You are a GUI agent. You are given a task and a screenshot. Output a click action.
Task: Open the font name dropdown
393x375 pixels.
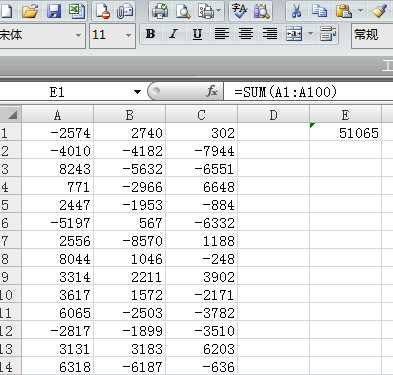click(78, 35)
